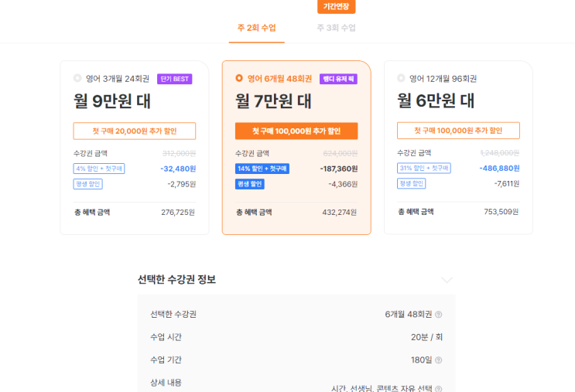Click help icon beside 콘텐츠 자유 선택
The height and width of the screenshot is (392, 575).
(x=438, y=389)
